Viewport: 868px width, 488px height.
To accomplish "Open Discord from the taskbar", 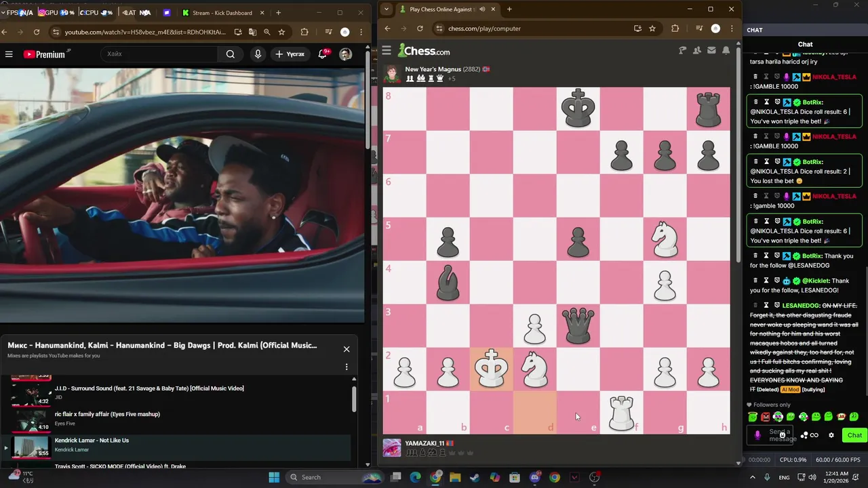I will click(534, 477).
